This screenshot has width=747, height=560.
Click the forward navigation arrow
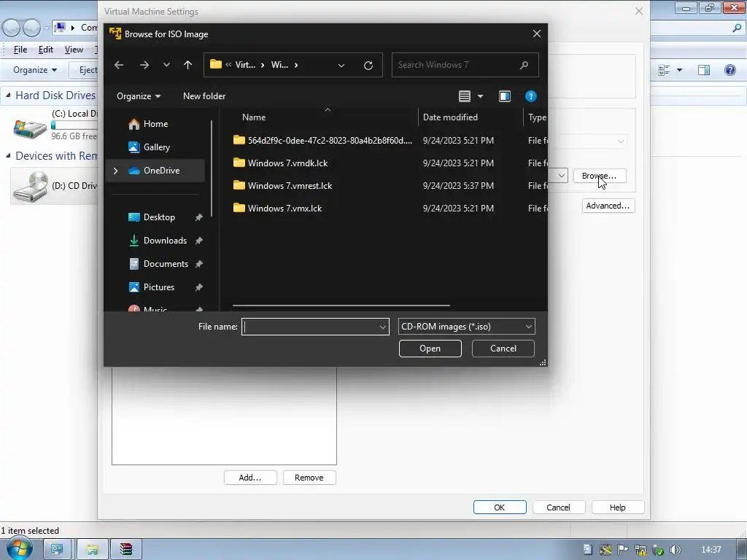tap(144, 65)
